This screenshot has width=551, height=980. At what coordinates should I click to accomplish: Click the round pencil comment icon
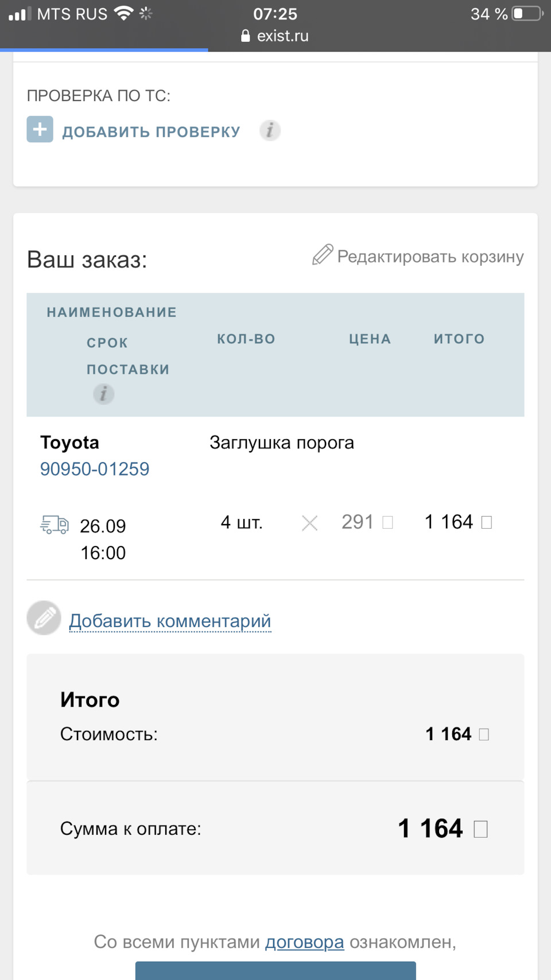[x=44, y=618]
